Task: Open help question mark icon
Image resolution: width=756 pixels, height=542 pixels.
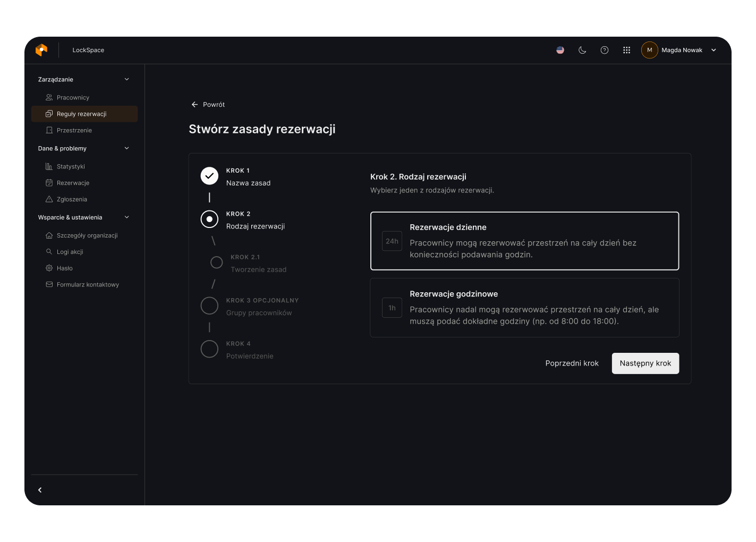Action: pyautogui.click(x=605, y=50)
